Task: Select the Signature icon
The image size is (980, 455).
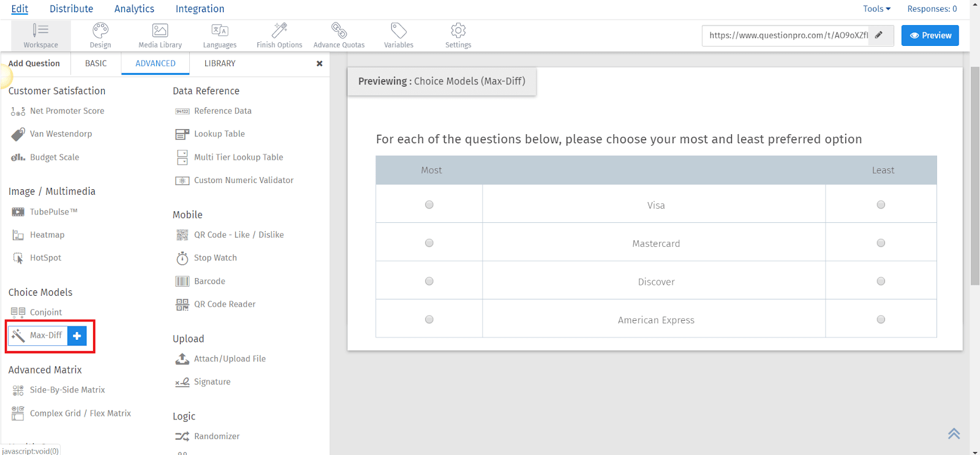Action: click(x=183, y=382)
